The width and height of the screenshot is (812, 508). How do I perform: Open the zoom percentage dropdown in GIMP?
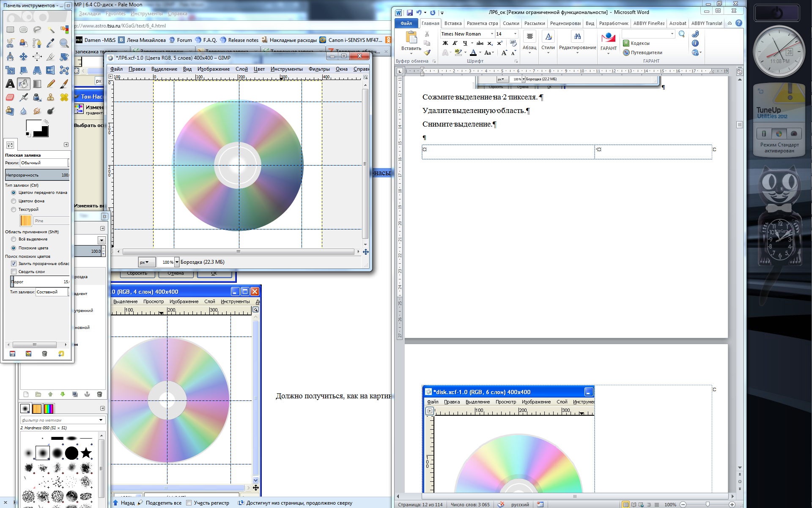point(177,262)
